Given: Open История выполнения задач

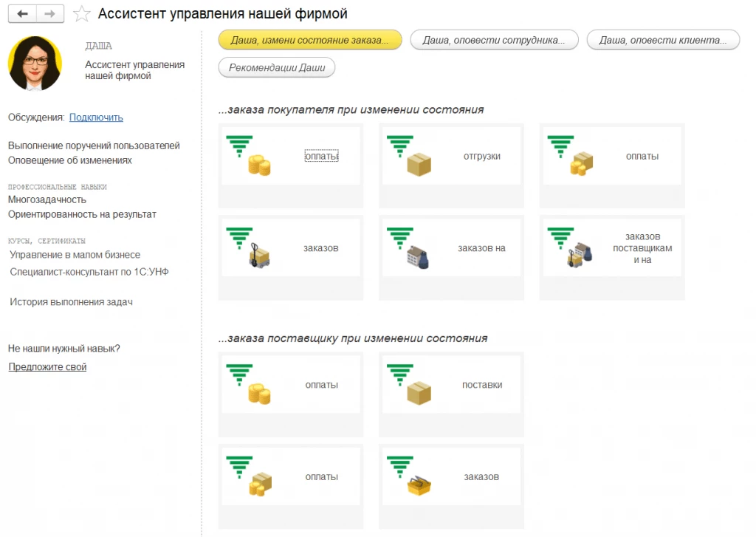Looking at the screenshot, I should [71, 302].
